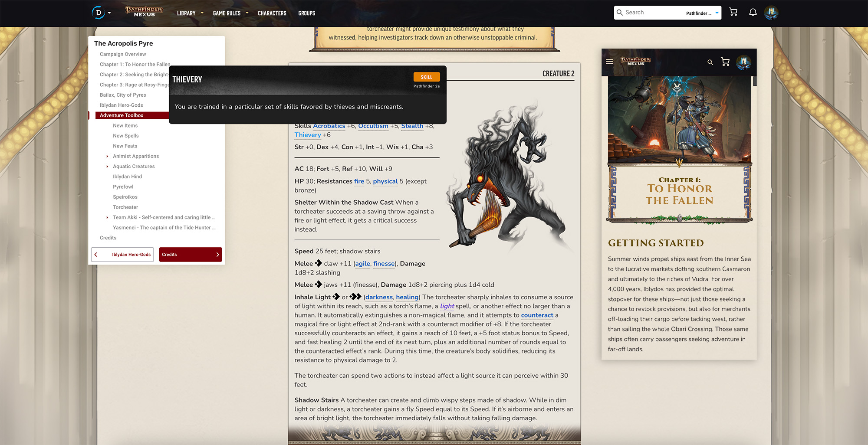The image size is (868, 445).
Task: Open Credits in sidebar tree
Action: (108, 238)
